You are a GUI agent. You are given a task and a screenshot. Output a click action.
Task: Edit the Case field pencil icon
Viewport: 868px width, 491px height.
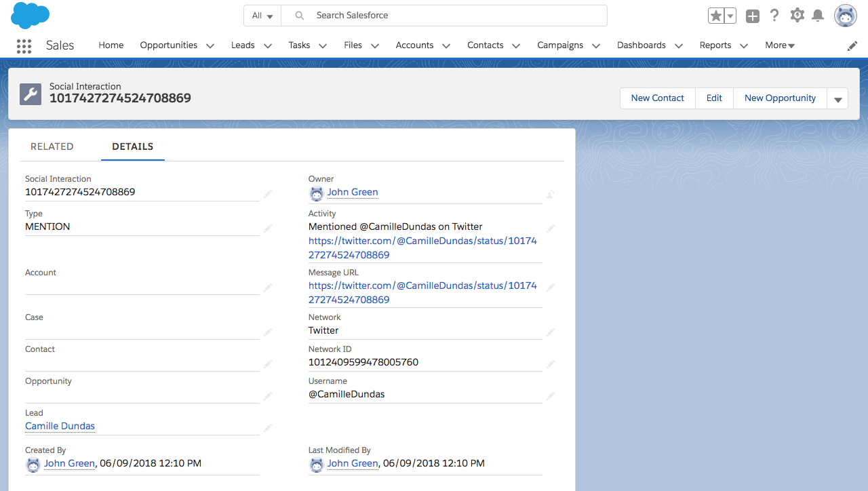coord(268,332)
